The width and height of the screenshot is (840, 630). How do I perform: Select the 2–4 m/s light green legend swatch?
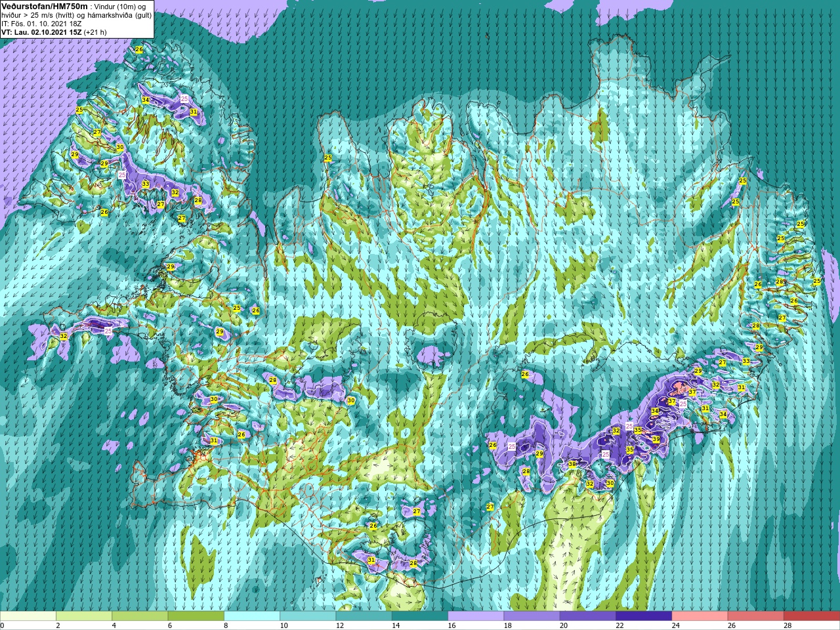point(84,616)
